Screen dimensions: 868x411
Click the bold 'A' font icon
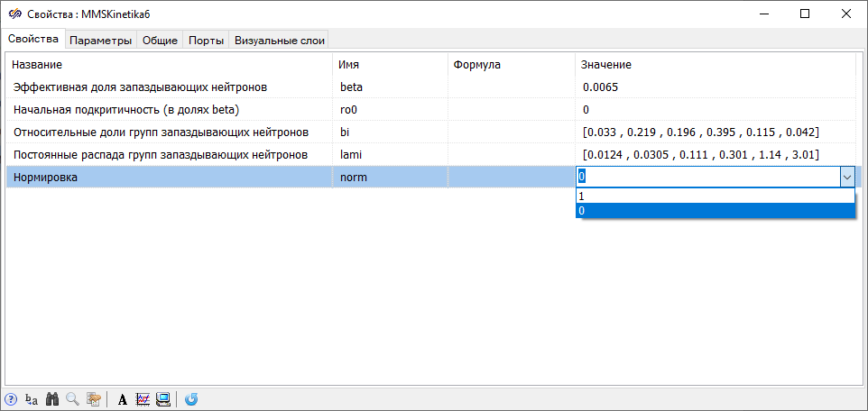point(123,399)
